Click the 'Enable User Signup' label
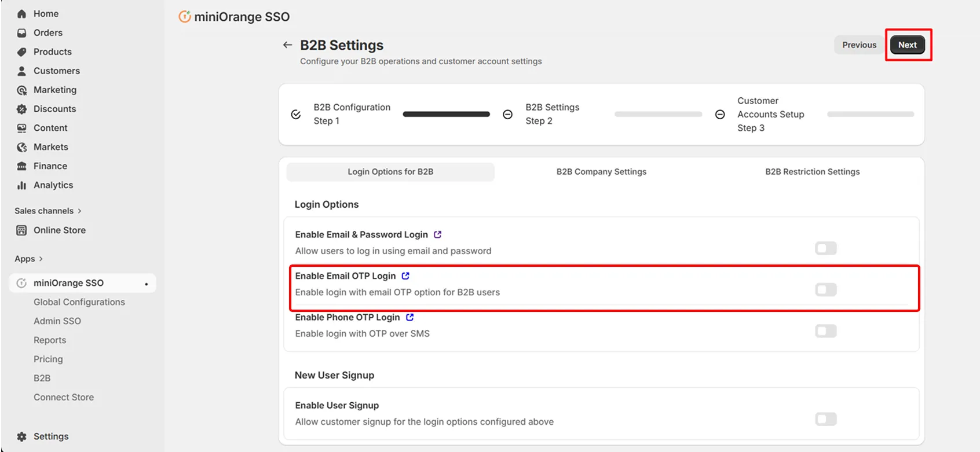 (x=337, y=406)
